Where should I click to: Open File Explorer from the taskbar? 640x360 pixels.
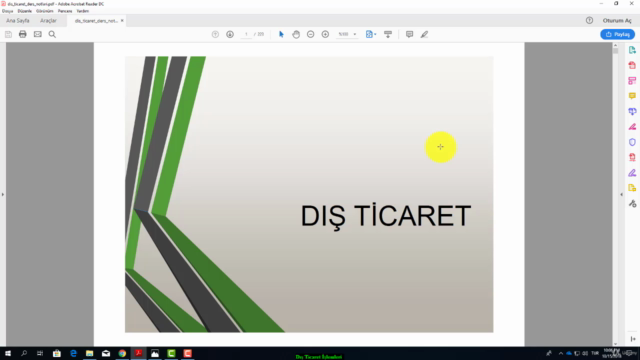(89, 353)
